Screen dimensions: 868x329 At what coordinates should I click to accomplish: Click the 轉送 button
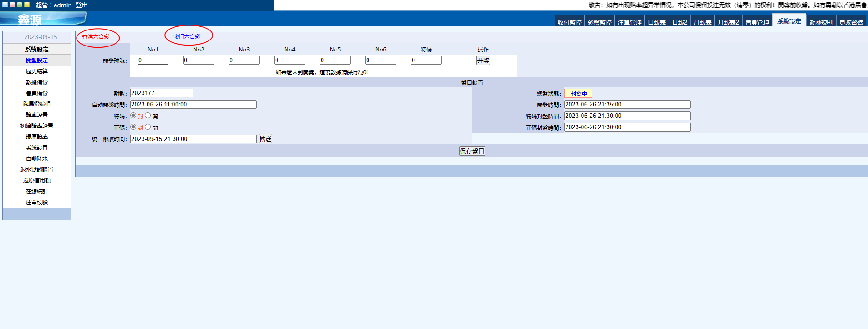pyautogui.click(x=266, y=139)
